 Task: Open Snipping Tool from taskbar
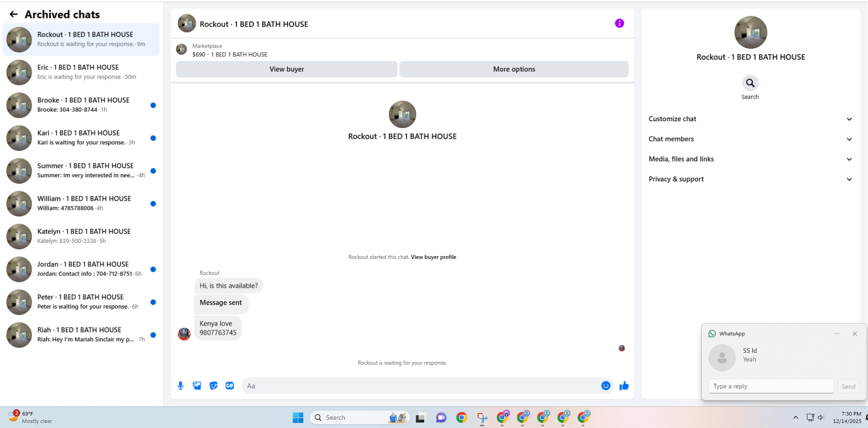[x=482, y=418]
